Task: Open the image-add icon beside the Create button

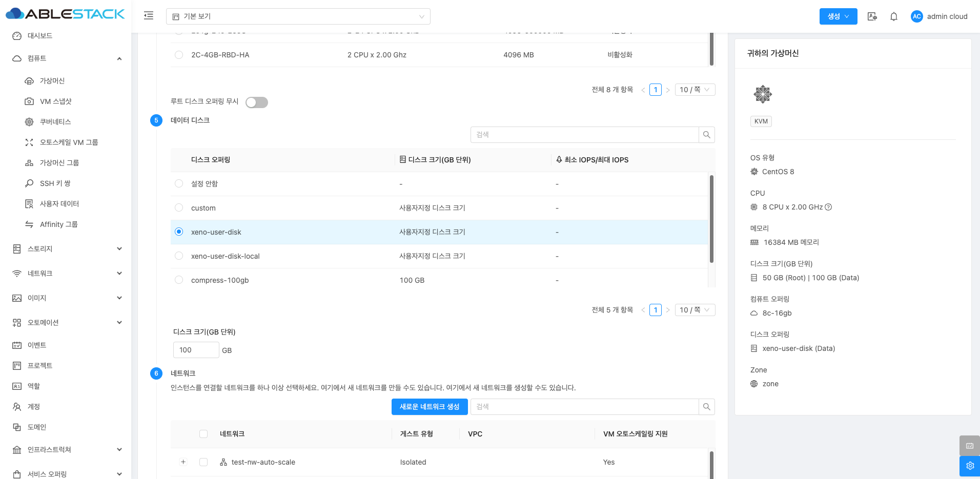Action: click(x=872, y=16)
